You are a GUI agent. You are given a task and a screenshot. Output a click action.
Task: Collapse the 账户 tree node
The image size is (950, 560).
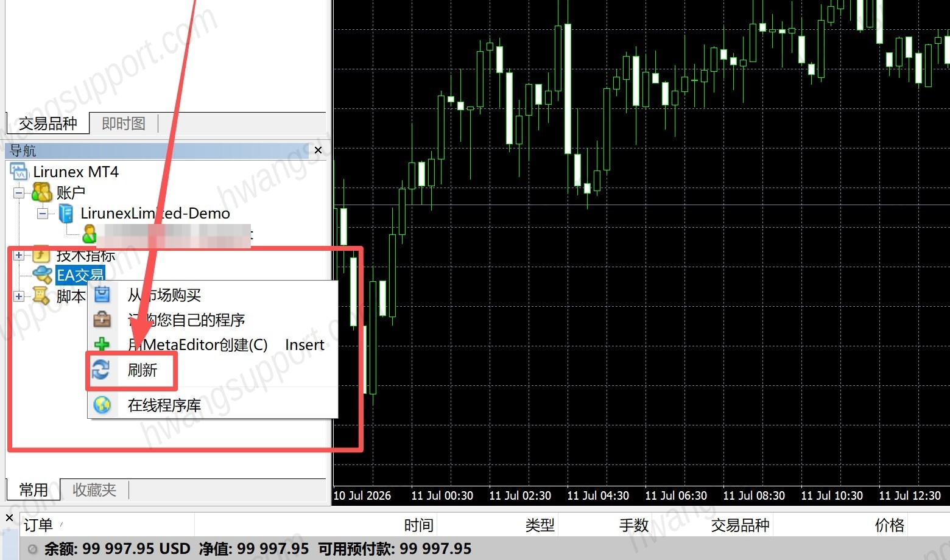pyautogui.click(x=19, y=193)
